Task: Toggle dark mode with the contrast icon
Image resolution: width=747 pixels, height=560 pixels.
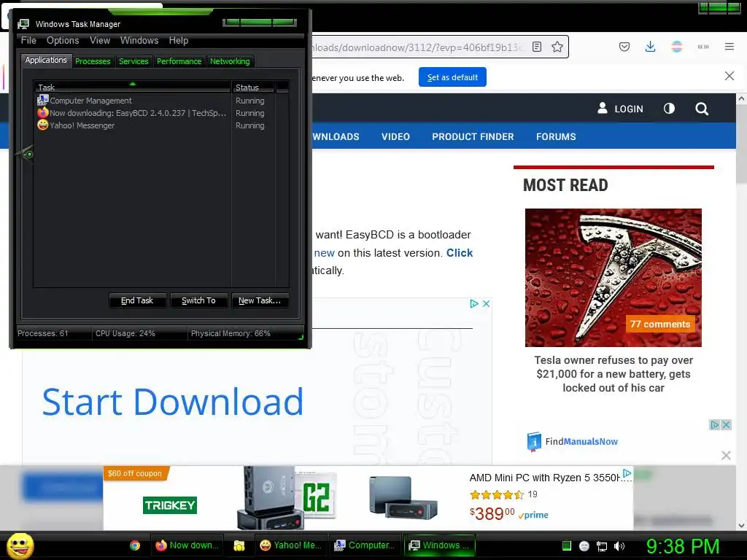Action: pos(670,109)
